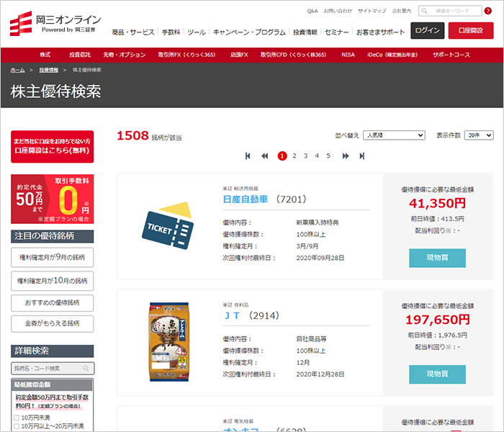This screenshot has width=504, height=432.
Task: Go to results page 4
Action: click(x=317, y=156)
